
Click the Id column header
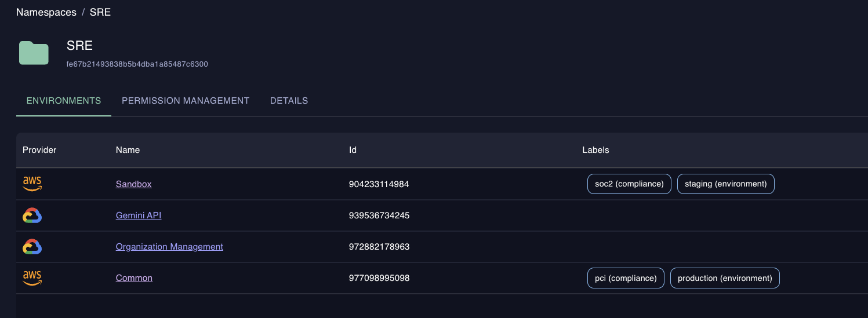(353, 150)
